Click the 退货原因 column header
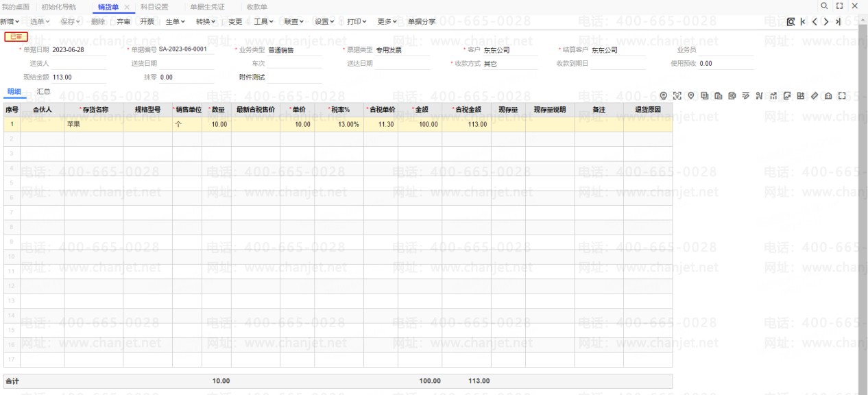Image resolution: width=868 pixels, height=395 pixels. pos(648,110)
